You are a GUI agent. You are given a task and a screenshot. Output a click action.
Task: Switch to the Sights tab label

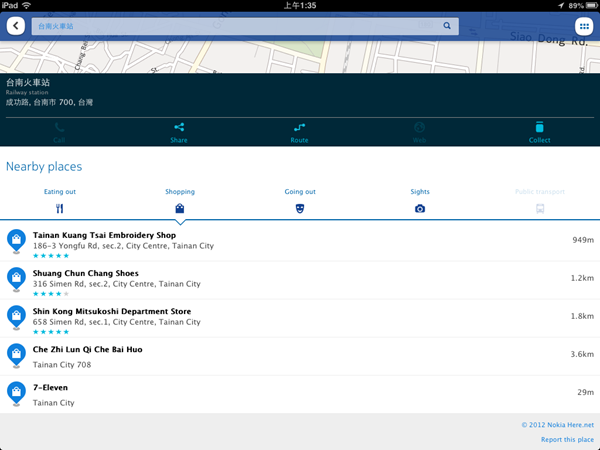[420, 192]
